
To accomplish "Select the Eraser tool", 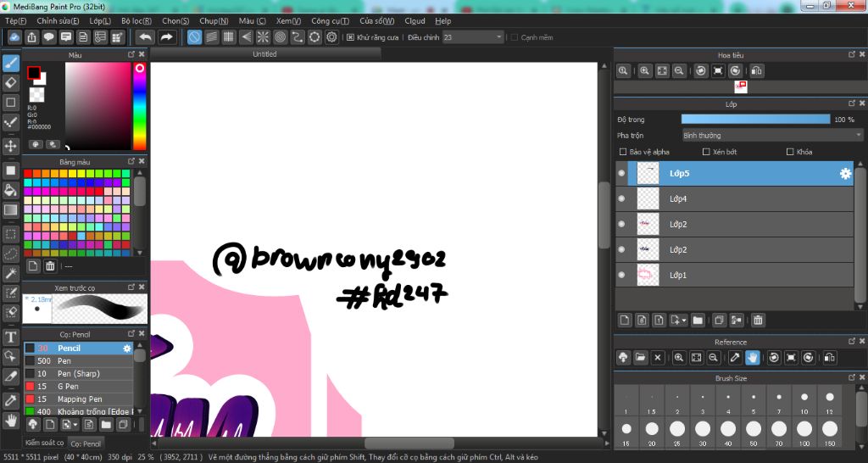I will [x=10, y=83].
